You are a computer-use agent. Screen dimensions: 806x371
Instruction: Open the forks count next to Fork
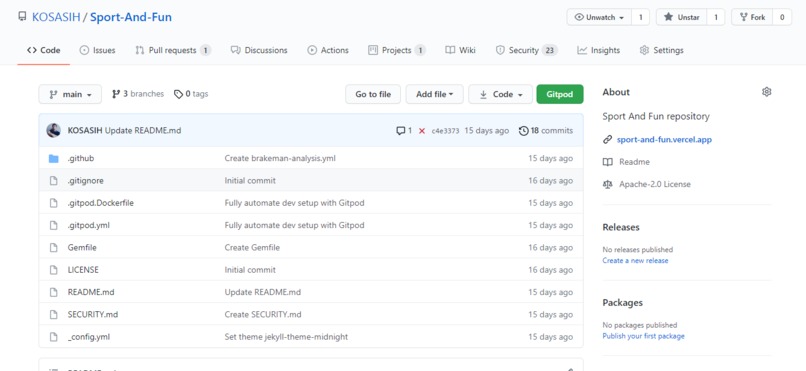point(782,17)
